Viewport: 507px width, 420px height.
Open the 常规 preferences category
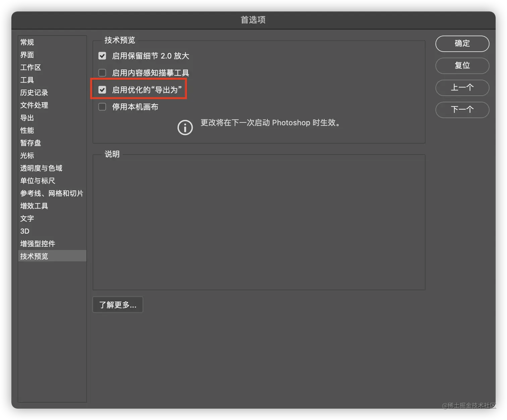pos(52,42)
